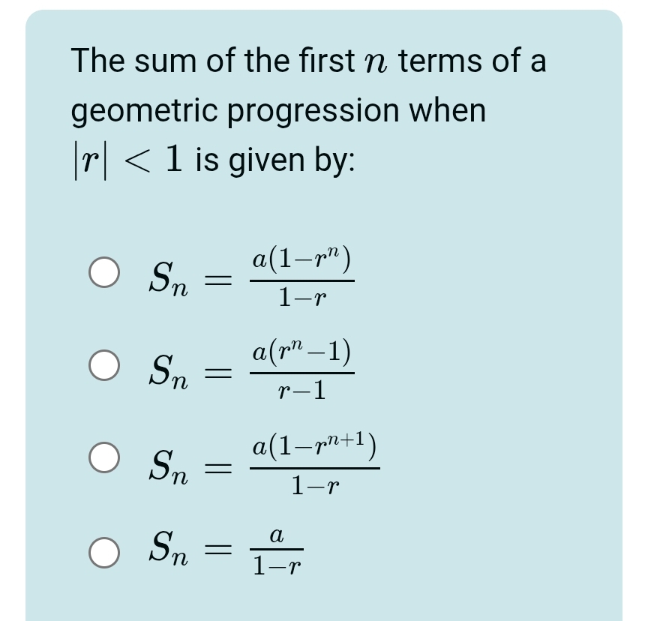Click the equals sign in the first option
This screenshot has width=672, height=621.
pos(214,279)
